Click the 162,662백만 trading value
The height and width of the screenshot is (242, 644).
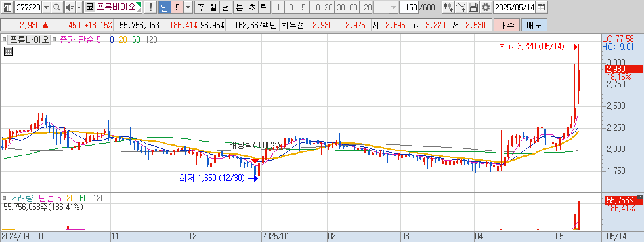[256, 25]
